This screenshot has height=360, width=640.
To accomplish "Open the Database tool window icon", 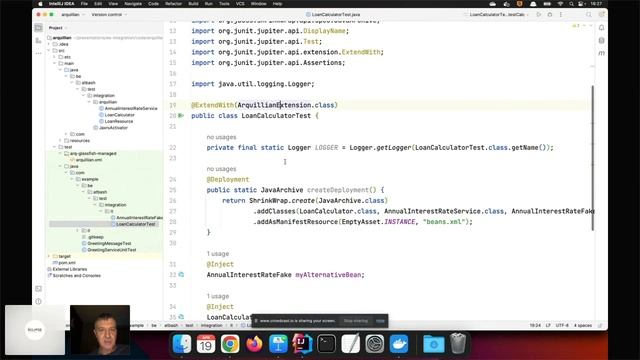I will pyautogui.click(x=601, y=40).
